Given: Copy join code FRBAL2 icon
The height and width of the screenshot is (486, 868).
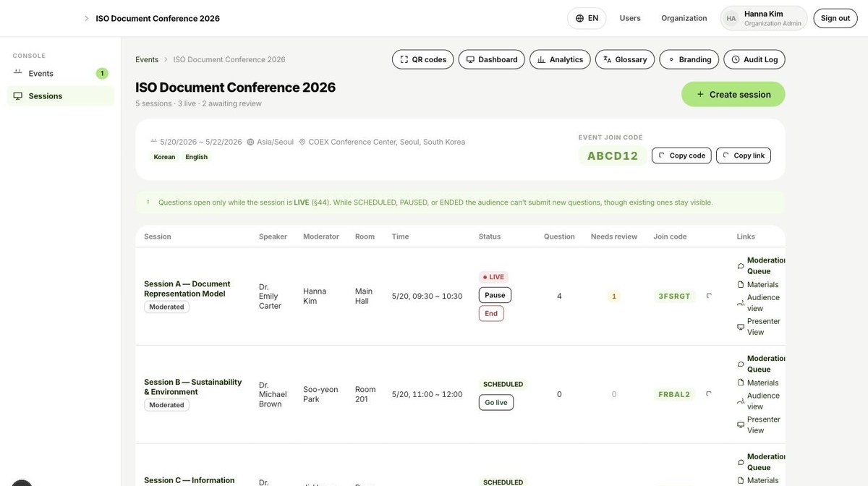Looking at the screenshot, I should pos(709,394).
